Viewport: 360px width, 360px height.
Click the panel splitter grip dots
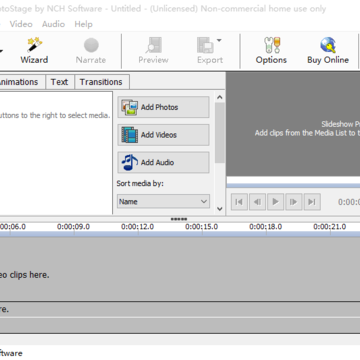(x=179, y=219)
